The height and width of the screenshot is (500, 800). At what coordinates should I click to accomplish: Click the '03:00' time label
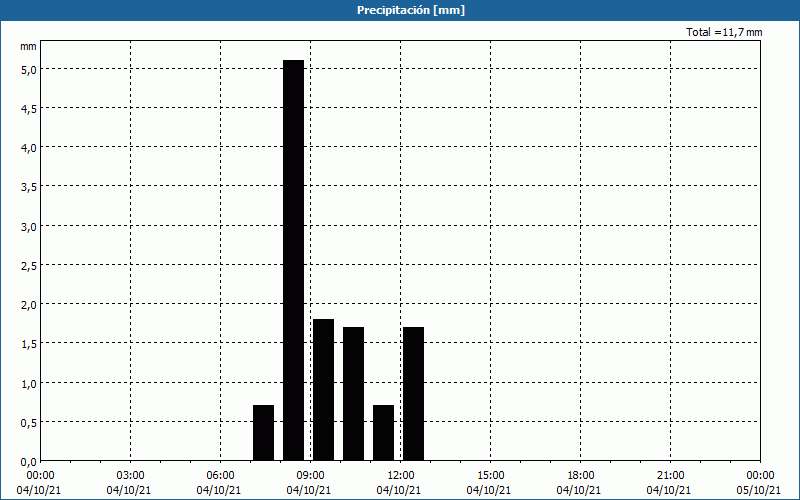pos(131,476)
